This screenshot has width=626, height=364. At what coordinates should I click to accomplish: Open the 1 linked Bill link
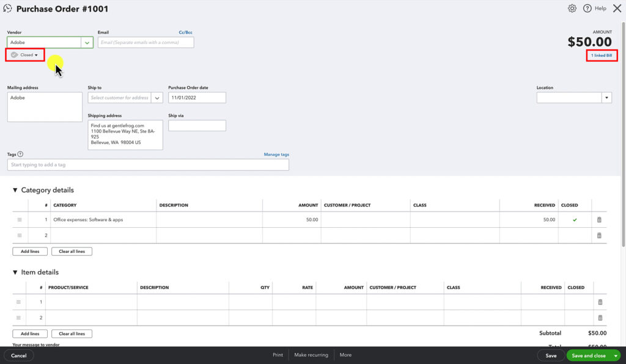(602, 55)
